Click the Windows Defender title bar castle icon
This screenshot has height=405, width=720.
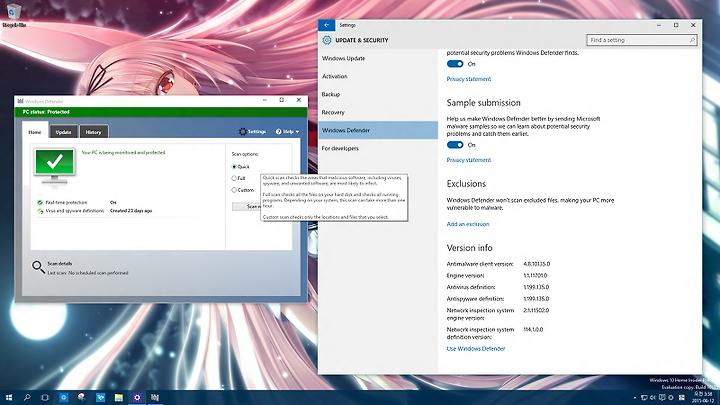(20, 101)
